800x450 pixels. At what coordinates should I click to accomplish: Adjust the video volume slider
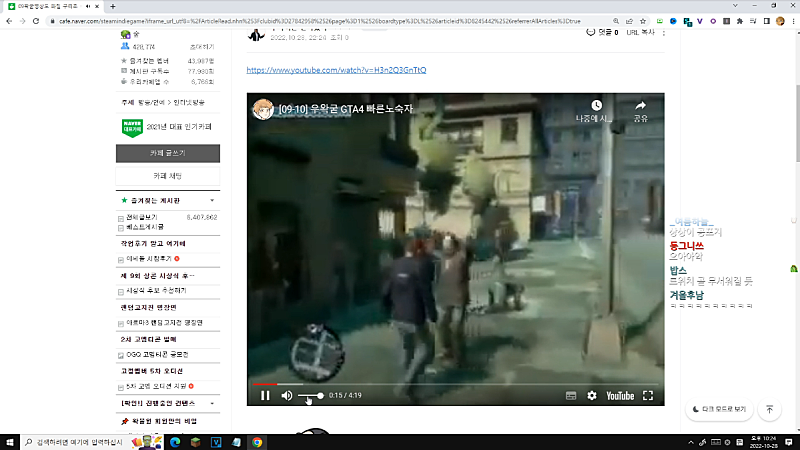pos(312,396)
